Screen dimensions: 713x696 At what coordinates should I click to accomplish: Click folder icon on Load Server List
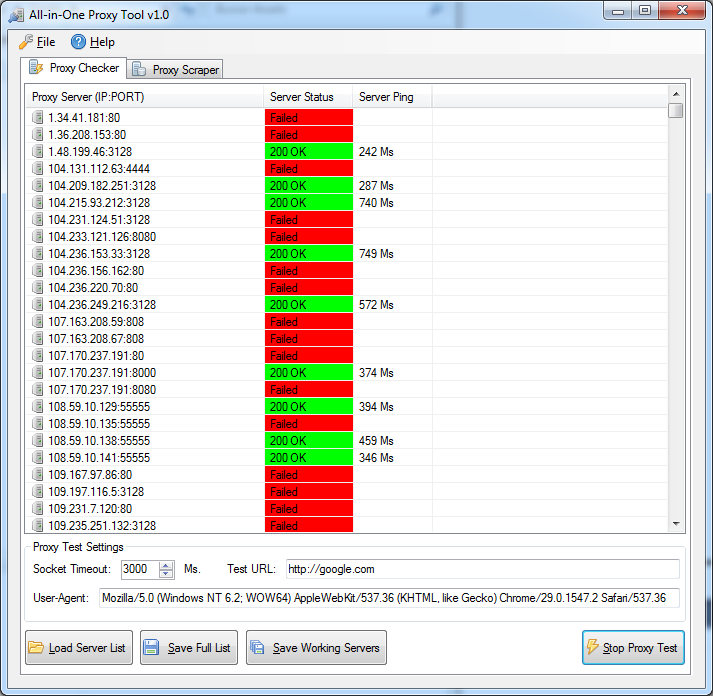tap(36, 647)
